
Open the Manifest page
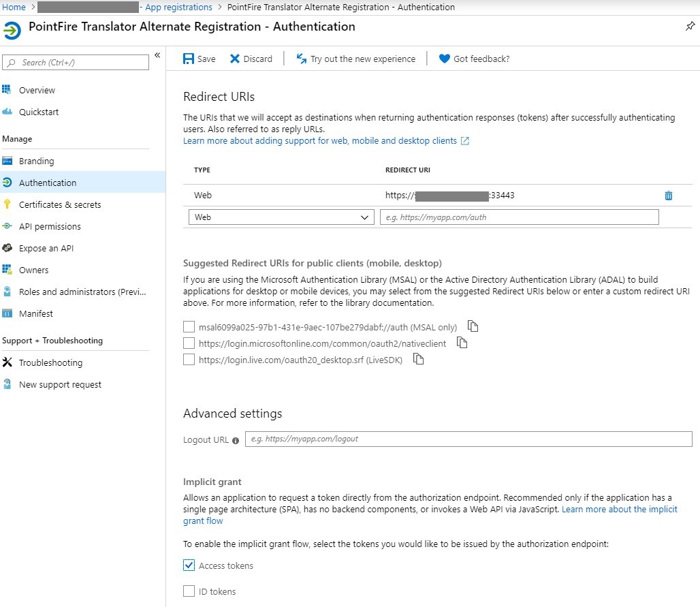tap(35, 313)
